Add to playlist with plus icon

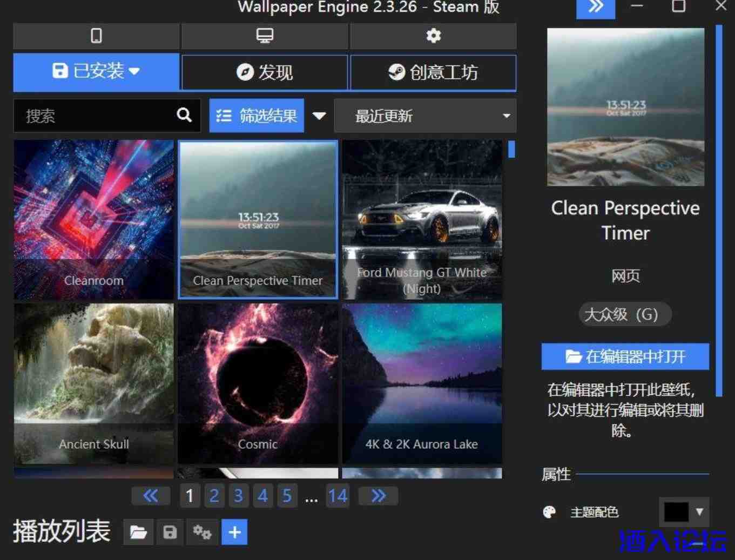pos(234,532)
